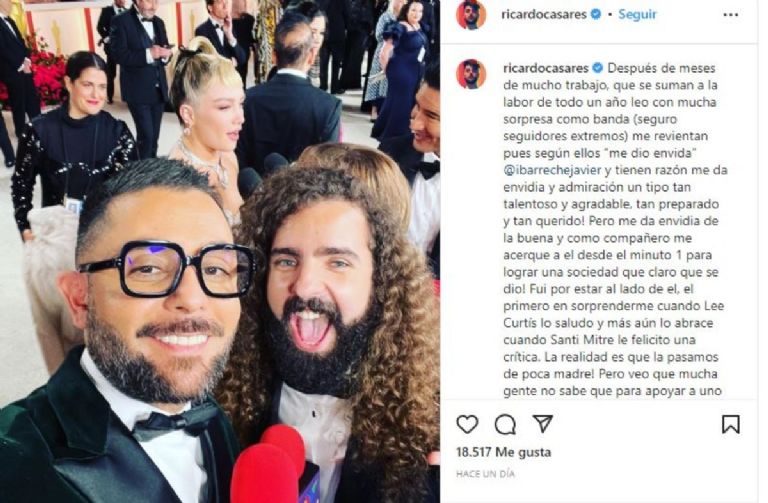Open the @ibarrechejavier mention link

pos(552,170)
